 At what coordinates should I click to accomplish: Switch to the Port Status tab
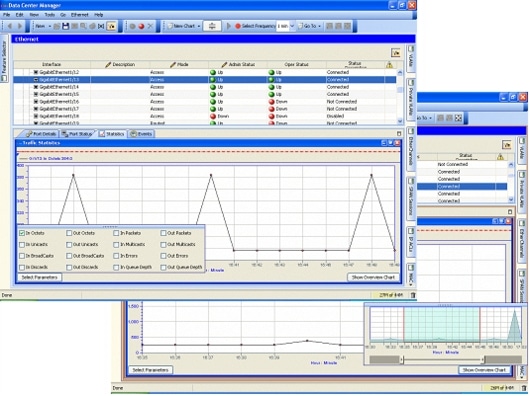point(77,134)
